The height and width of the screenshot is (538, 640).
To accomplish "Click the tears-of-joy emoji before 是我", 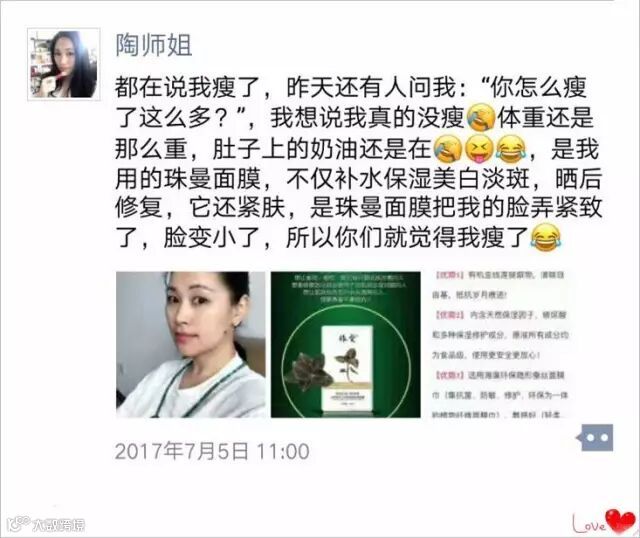I will pos(511,149).
